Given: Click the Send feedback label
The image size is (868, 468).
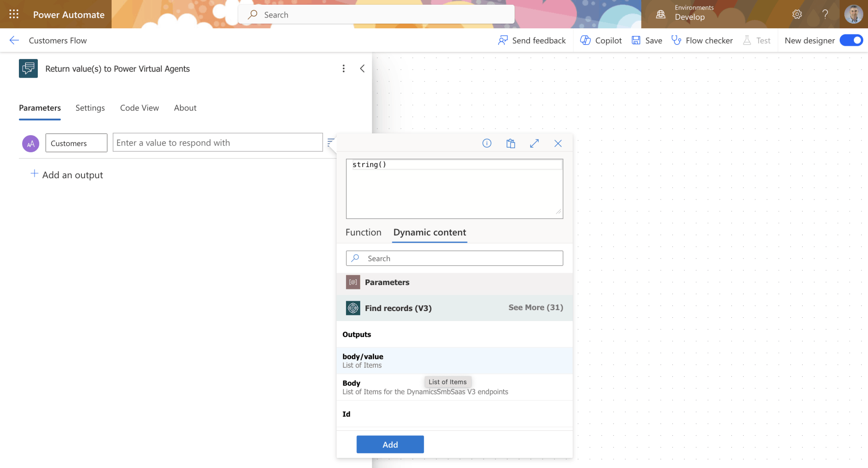Looking at the screenshot, I should [539, 40].
